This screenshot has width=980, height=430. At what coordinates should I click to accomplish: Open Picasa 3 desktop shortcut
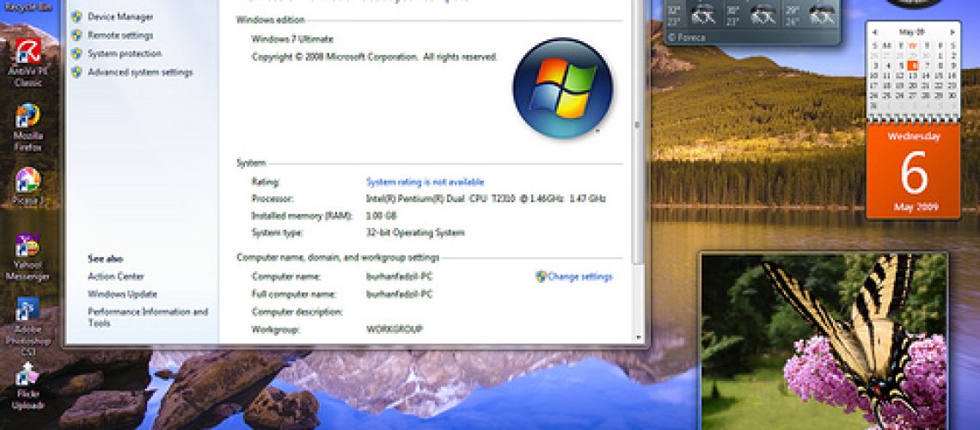click(28, 187)
